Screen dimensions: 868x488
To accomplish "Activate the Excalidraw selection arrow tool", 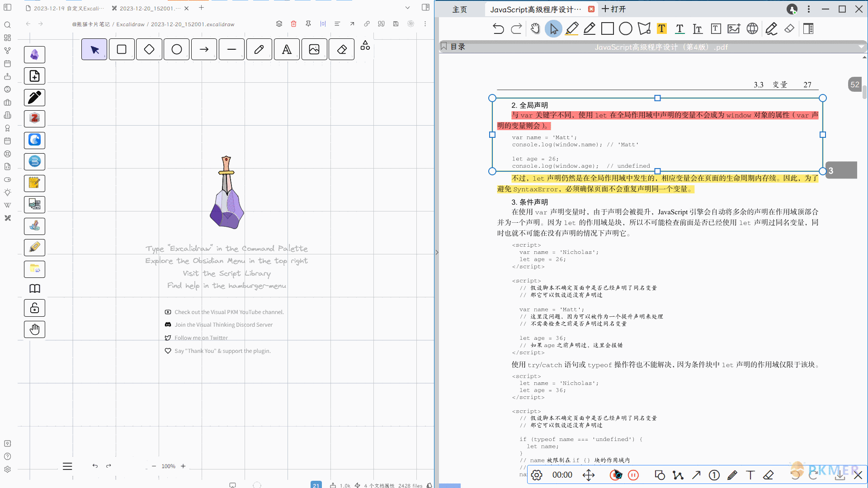I will [94, 49].
